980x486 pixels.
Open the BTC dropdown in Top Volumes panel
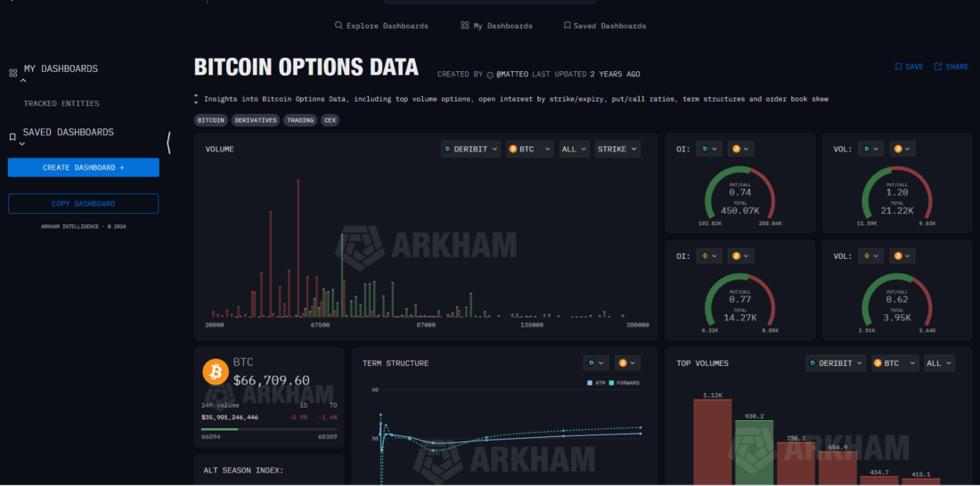[x=895, y=363]
